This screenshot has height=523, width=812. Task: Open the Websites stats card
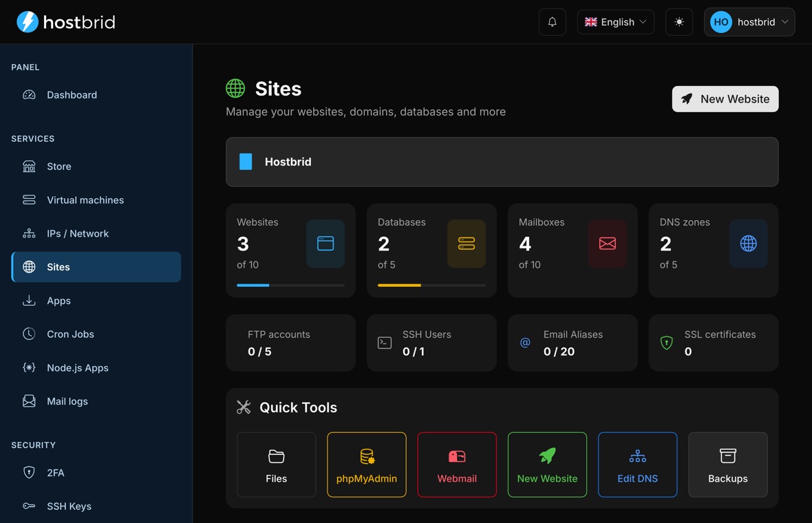[x=290, y=250]
